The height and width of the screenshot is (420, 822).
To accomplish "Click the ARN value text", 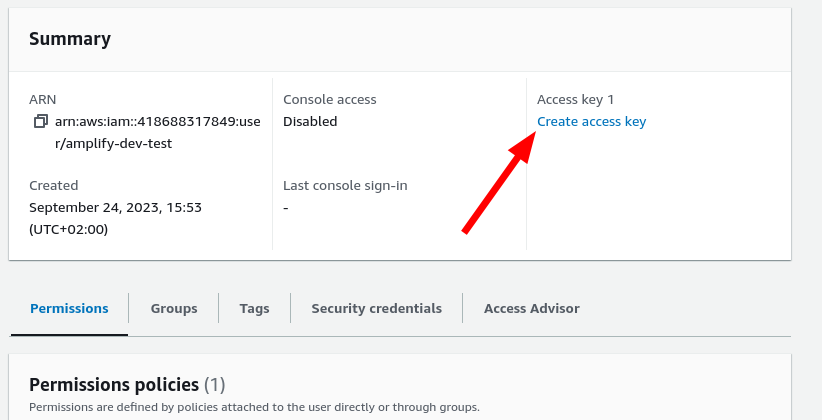I will coord(157,132).
